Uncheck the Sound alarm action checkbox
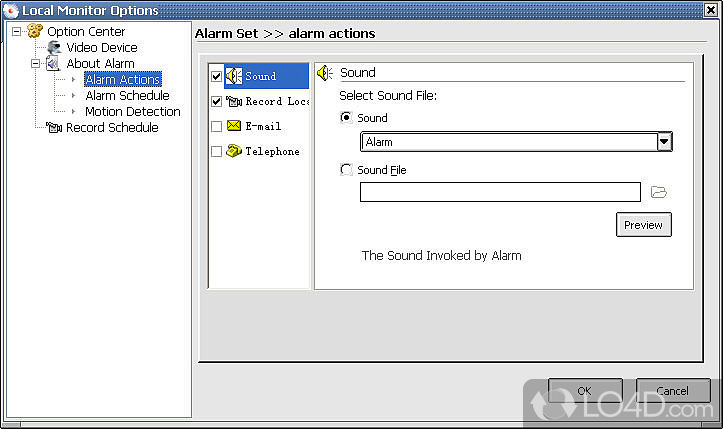Viewport: 723px width, 429px height. click(216, 76)
